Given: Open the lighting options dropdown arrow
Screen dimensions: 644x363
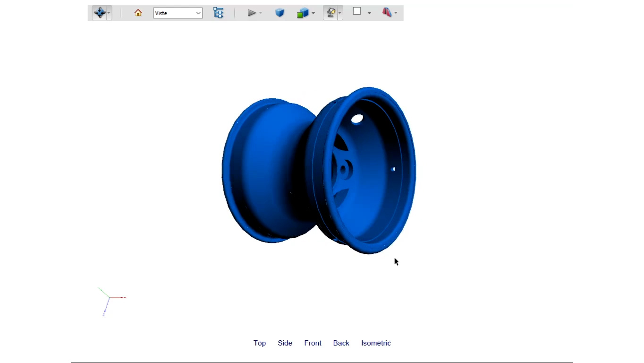Looking at the screenshot, I should click(339, 13).
